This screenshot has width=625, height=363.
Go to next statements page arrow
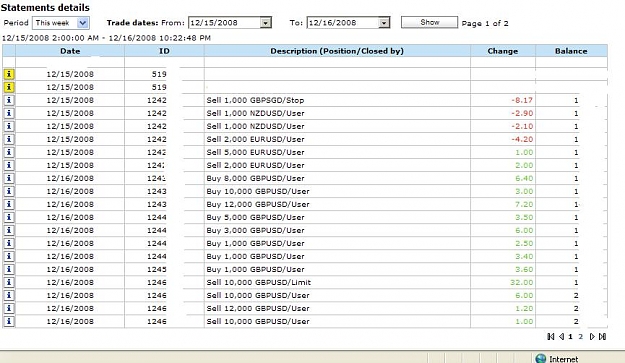(x=592, y=337)
